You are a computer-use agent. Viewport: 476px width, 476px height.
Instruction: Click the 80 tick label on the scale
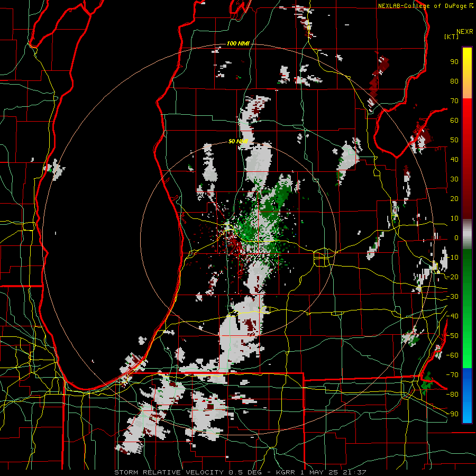(x=454, y=81)
